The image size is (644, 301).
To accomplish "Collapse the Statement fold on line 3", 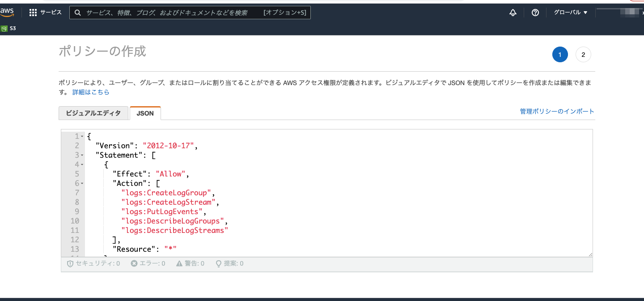I will [82, 155].
